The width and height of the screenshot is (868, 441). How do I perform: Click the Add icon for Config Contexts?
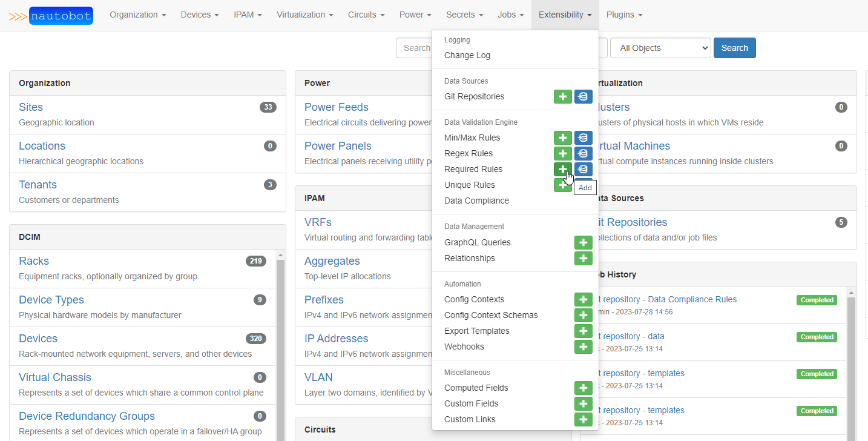[x=583, y=299]
